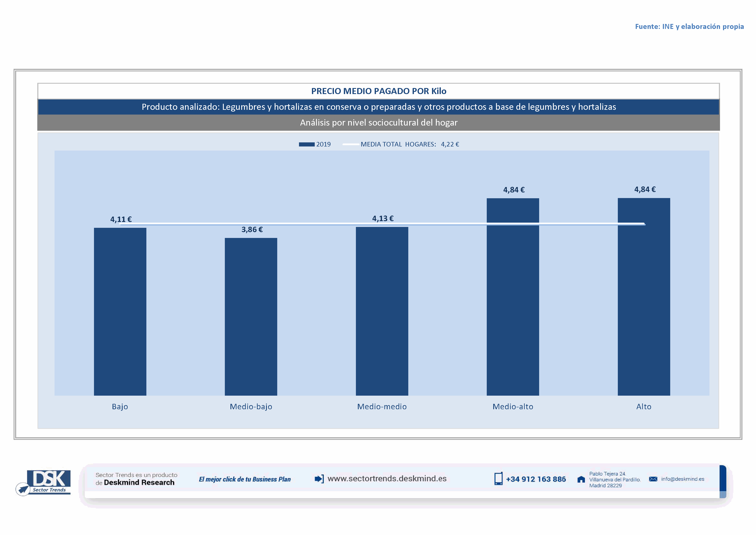Image resolution: width=756 pixels, height=535 pixels.
Task: Select the Bajo bar in the chart
Action: click(120, 311)
